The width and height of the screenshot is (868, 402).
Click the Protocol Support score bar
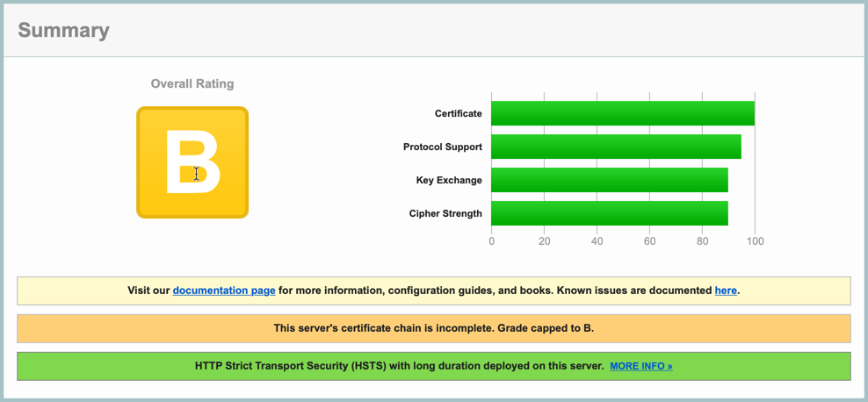616,147
